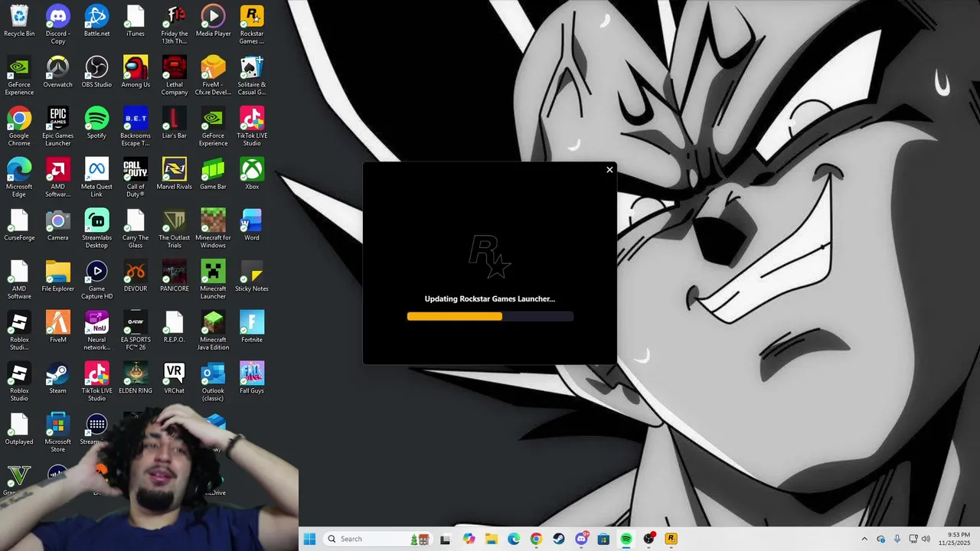Screen dimensions: 980x551
Task: Open Copilot from the taskbar
Action: [469, 539]
